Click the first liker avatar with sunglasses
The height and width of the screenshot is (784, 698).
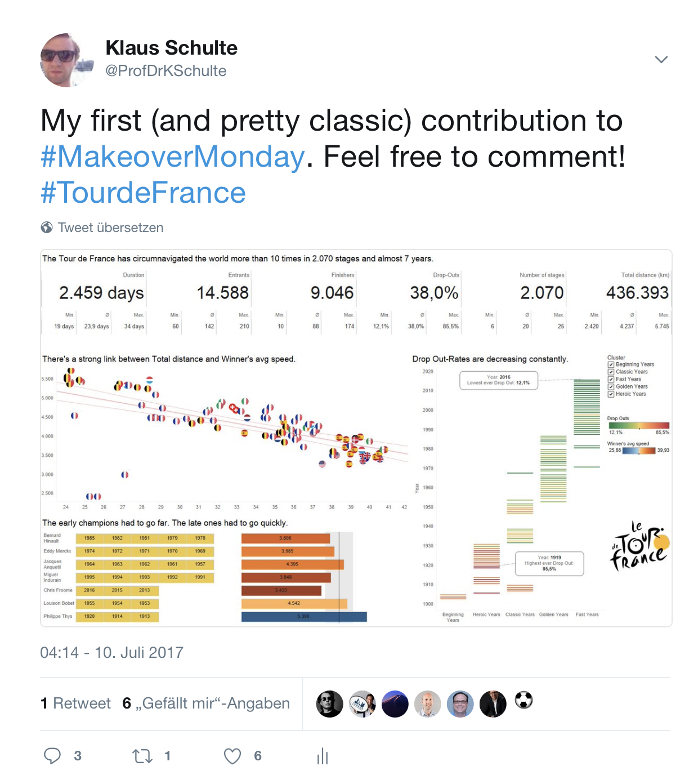click(330, 704)
